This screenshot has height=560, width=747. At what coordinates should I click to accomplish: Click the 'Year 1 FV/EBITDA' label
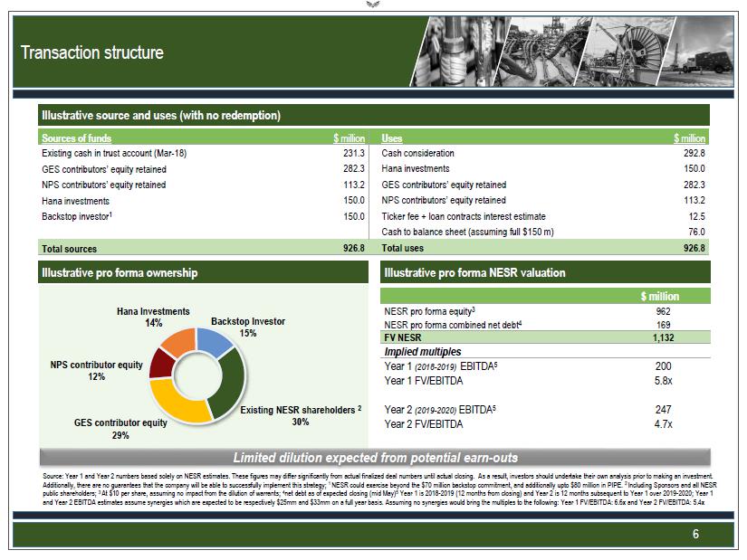[x=424, y=381]
